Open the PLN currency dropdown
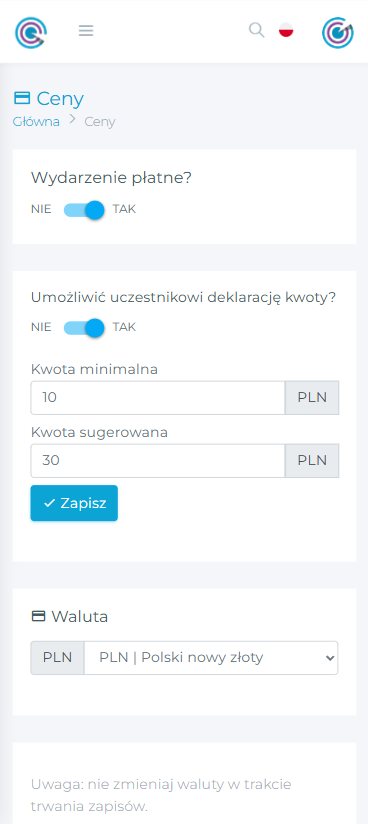Viewport: 368px width, 824px height. pos(211,657)
